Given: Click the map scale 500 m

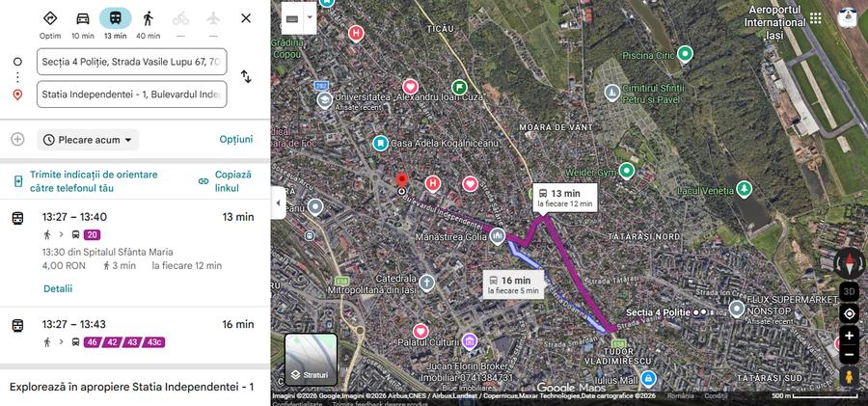Looking at the screenshot, I should 815,396.
